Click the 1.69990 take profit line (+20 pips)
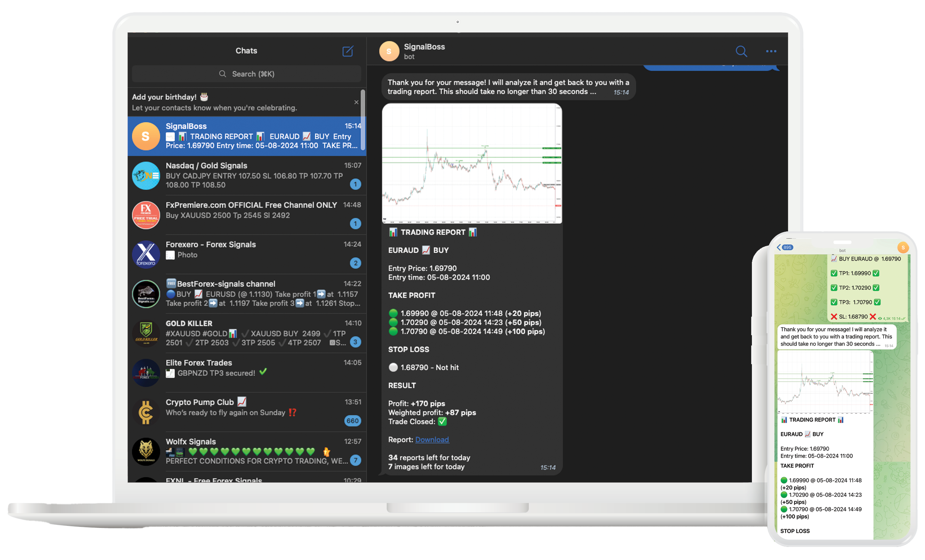This screenshot has height=560, width=925. pyautogui.click(x=465, y=313)
